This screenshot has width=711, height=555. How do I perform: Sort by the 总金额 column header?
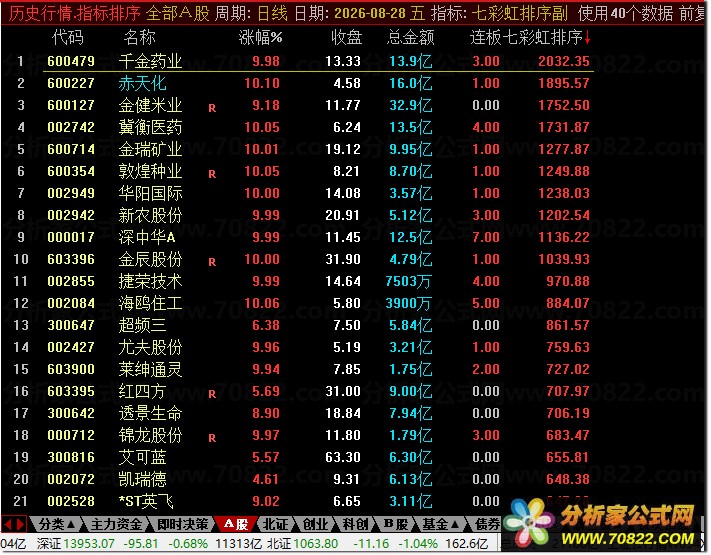(410, 38)
